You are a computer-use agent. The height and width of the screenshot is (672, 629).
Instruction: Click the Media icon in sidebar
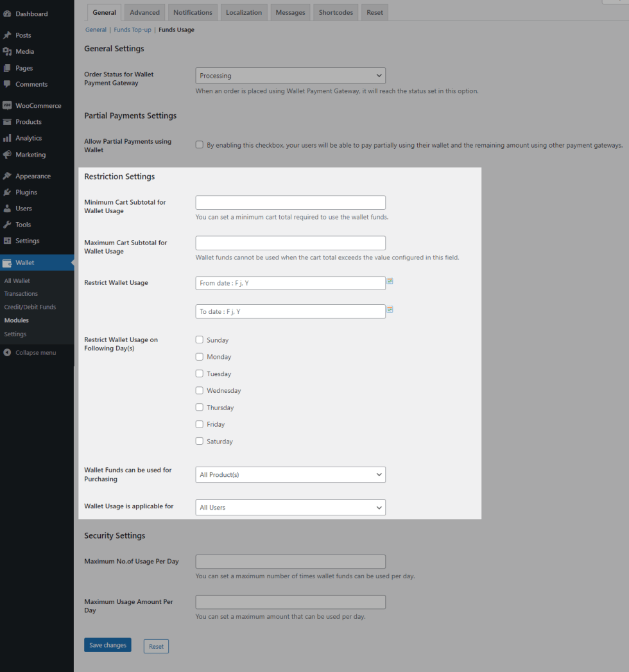click(7, 51)
